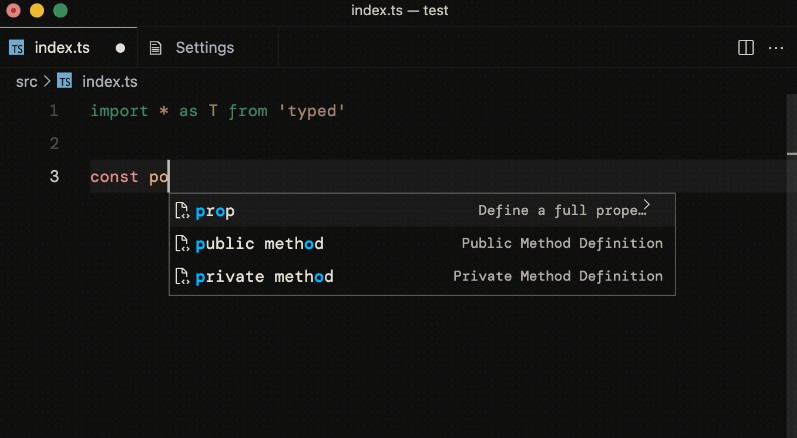Open the index.ts breadcrumb dropdown

(109, 81)
